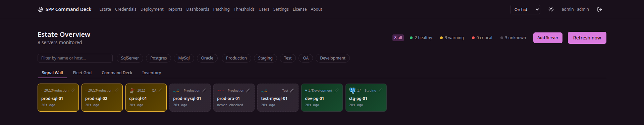Viewport: 644px width, 125px height.
Task: Toggle the MySql filter chip
Action: 184,58
